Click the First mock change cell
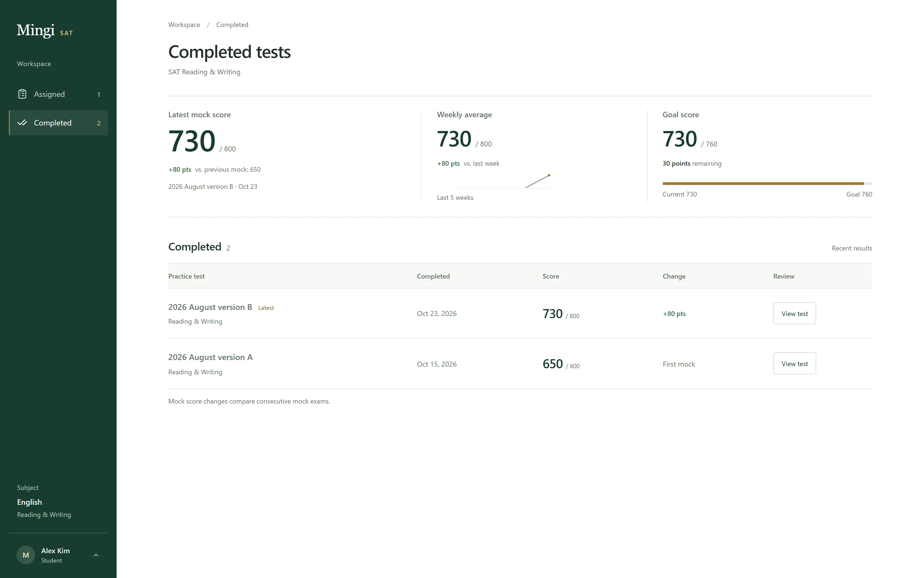Viewport: 924px width, 578px height. point(679,364)
